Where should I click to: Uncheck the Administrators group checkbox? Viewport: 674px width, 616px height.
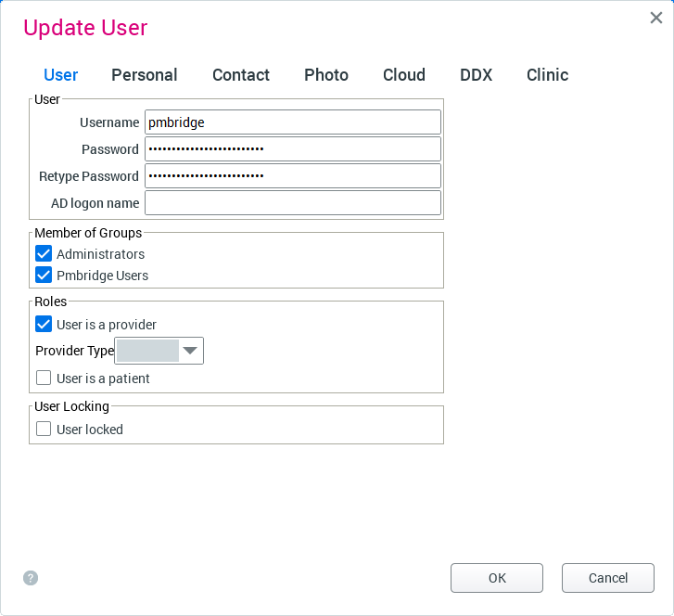tap(44, 253)
